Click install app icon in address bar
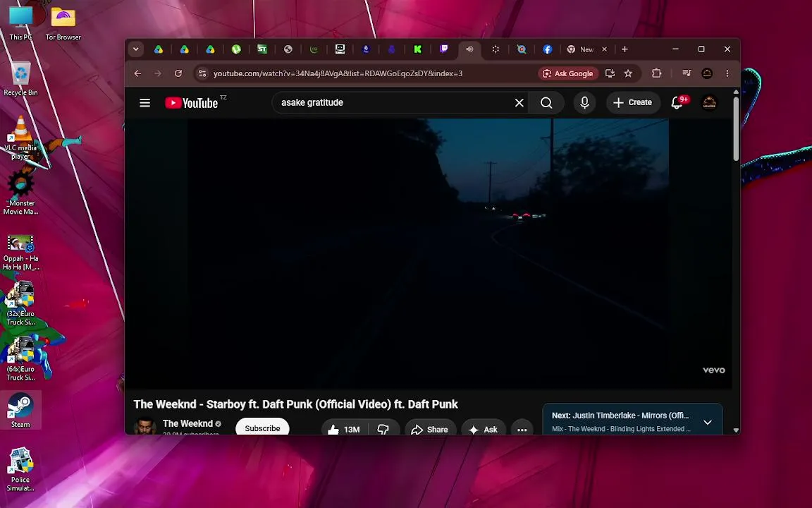Screen dimensions: 812x508 [610, 73]
